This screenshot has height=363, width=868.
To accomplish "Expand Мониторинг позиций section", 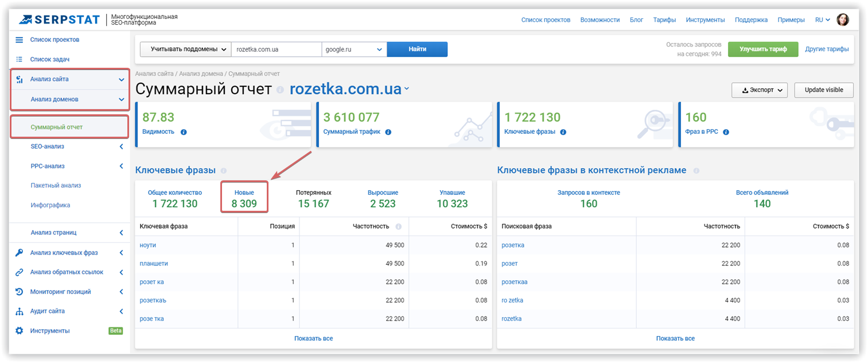I will 121,292.
